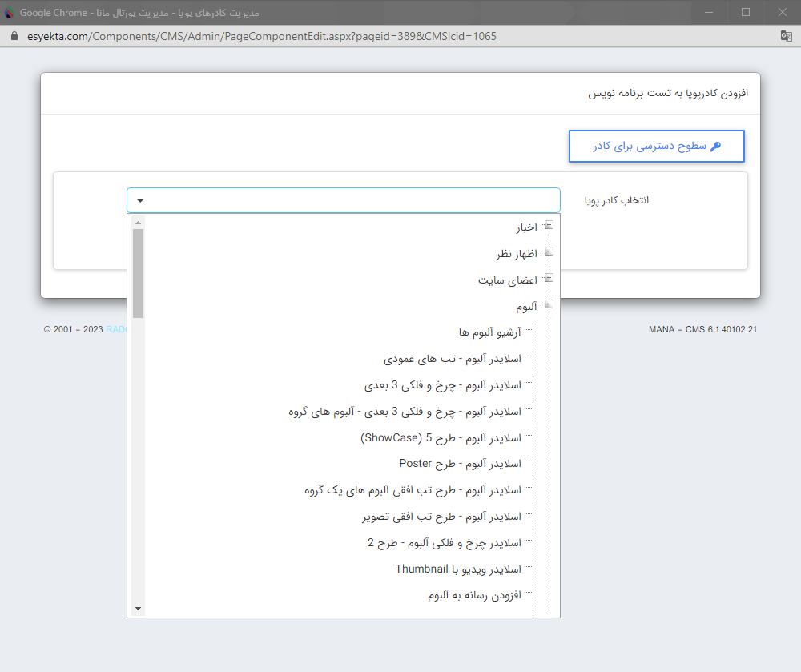Select اسلایدر ویدیو با Thumbnail
The image size is (801, 672).
(x=458, y=569)
